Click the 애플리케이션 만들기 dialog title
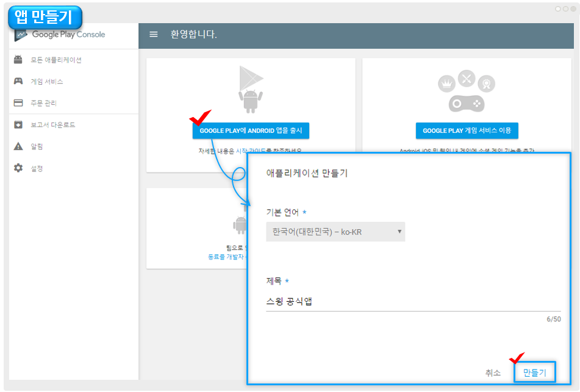Image resolution: width=580 pixels, height=392 pixels. 307,173
